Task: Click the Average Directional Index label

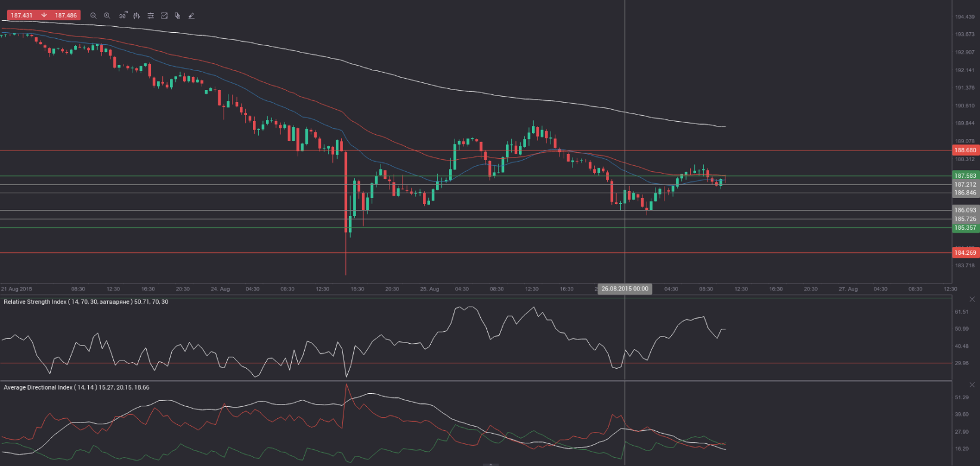Action: coord(76,387)
